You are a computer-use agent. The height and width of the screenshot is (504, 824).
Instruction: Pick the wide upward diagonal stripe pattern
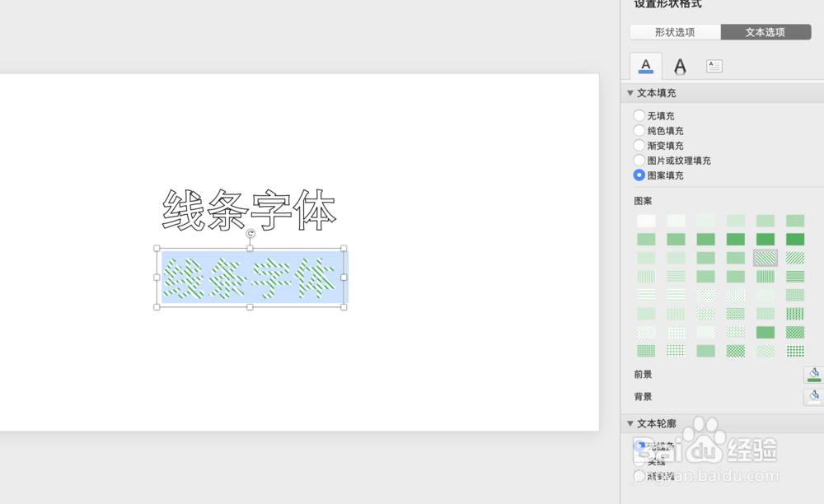(795, 258)
